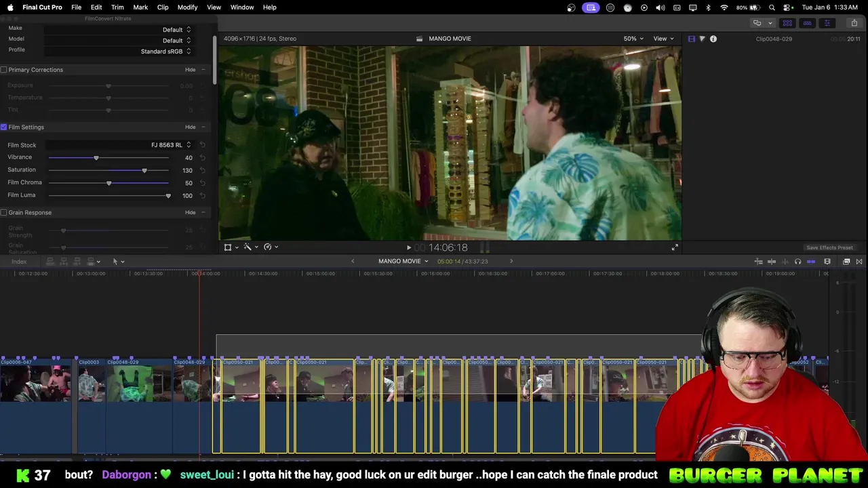The width and height of the screenshot is (868, 488).
Task: Open the magic wand enhancements icon
Action: click(248, 247)
